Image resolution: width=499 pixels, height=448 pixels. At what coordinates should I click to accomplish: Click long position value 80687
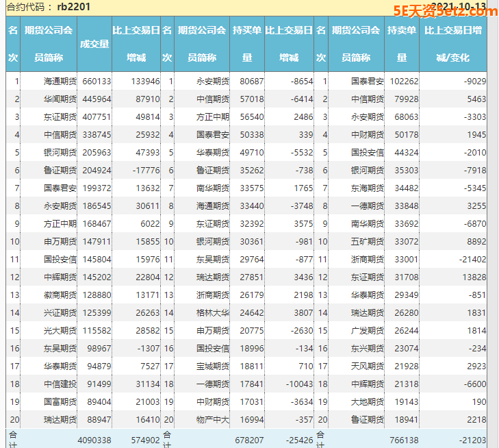tap(252, 82)
